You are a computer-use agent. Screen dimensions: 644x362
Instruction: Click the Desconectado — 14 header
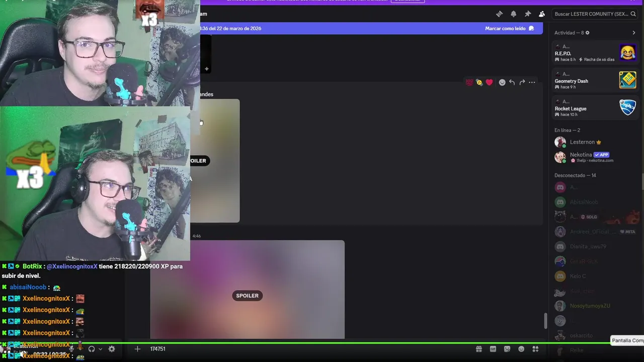[x=575, y=175]
